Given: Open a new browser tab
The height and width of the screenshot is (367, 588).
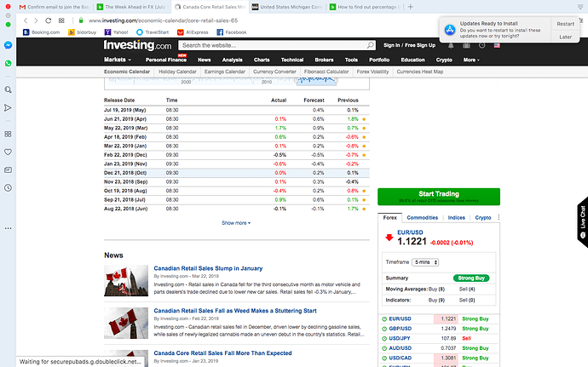Looking at the screenshot, I should point(411,7).
